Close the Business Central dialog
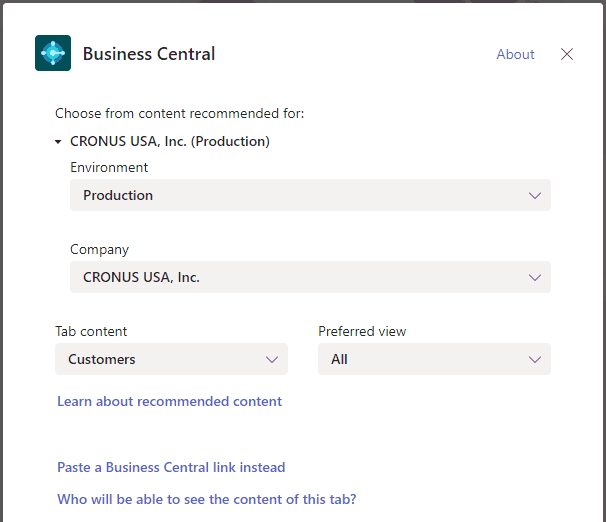This screenshot has width=606, height=522. [x=567, y=54]
